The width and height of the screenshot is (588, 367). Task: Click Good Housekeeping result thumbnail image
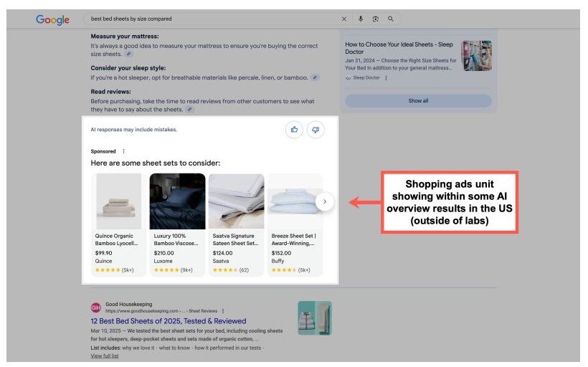(x=315, y=318)
